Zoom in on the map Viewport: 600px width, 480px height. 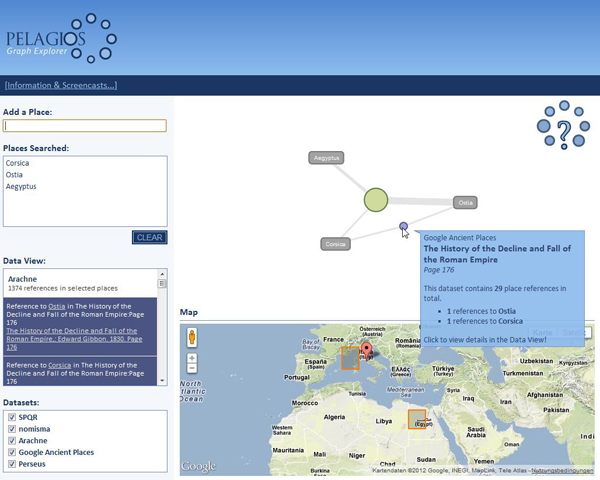(192, 358)
